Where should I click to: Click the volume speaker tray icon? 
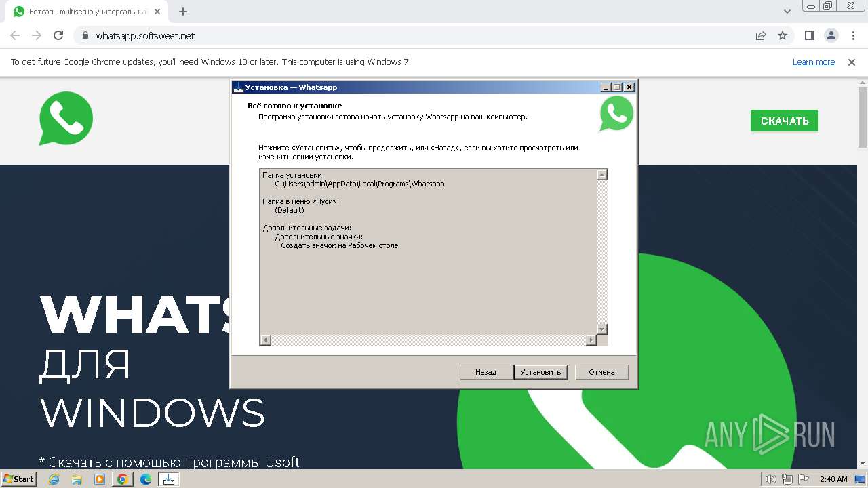(x=770, y=479)
